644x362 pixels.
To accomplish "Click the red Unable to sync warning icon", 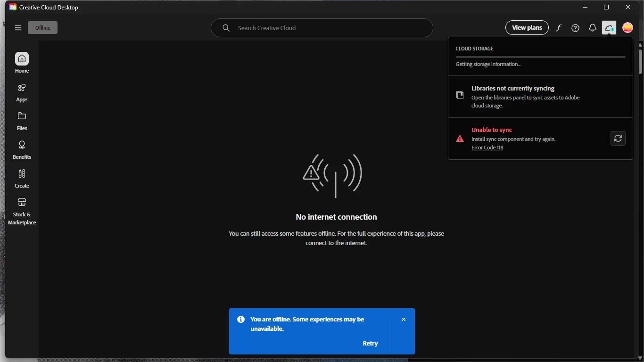I will pos(460,139).
